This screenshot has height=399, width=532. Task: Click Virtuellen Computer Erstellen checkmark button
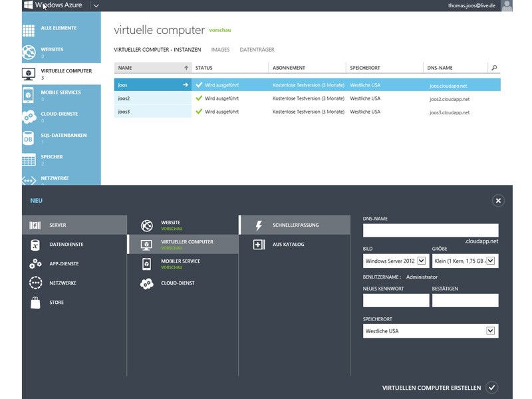click(x=491, y=388)
